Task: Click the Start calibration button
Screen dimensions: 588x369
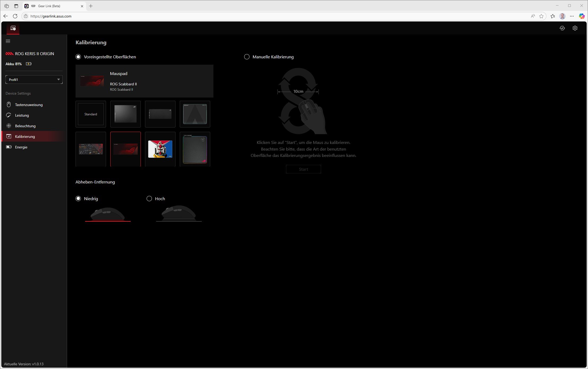Action: 303,169
